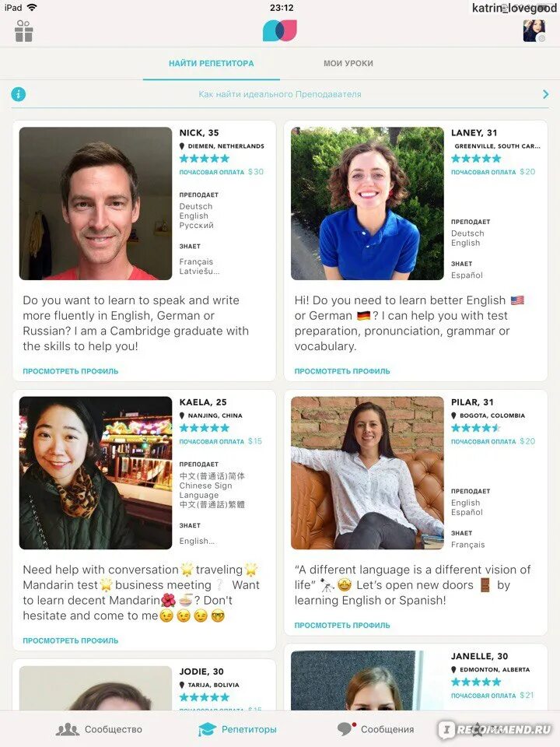Switch to МОИ УРОКИ tab
Viewport: 560px width, 747px height.
point(348,63)
